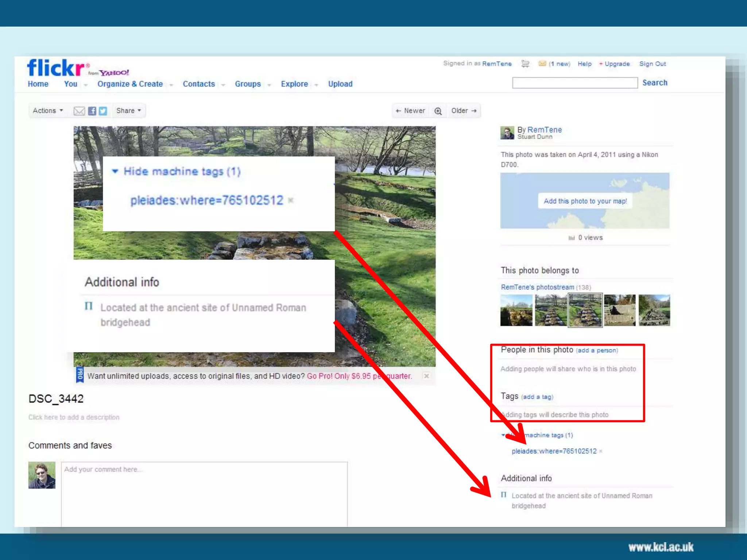Image resolution: width=747 pixels, height=560 pixels.
Task: Open the mail inbox envelope icon
Action: pyautogui.click(x=542, y=64)
